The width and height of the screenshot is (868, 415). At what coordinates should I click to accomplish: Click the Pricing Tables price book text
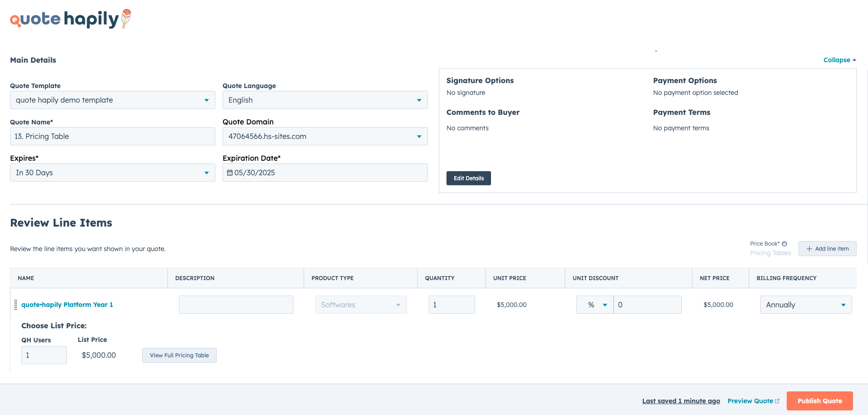[770, 253]
